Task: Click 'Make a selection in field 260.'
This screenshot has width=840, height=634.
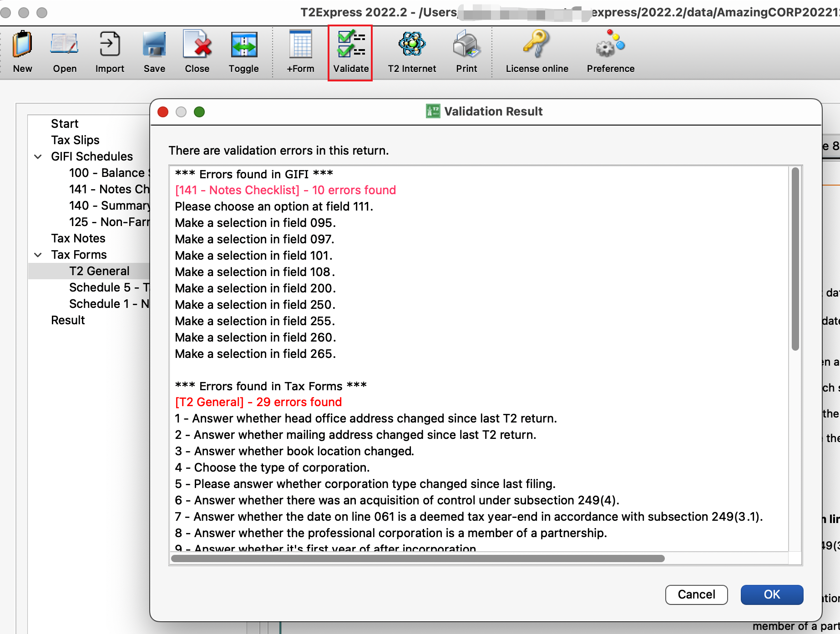Action: coord(255,337)
